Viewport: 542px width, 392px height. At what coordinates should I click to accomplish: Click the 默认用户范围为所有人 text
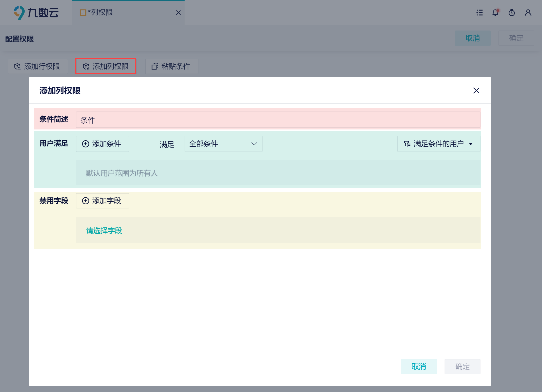pos(122,173)
